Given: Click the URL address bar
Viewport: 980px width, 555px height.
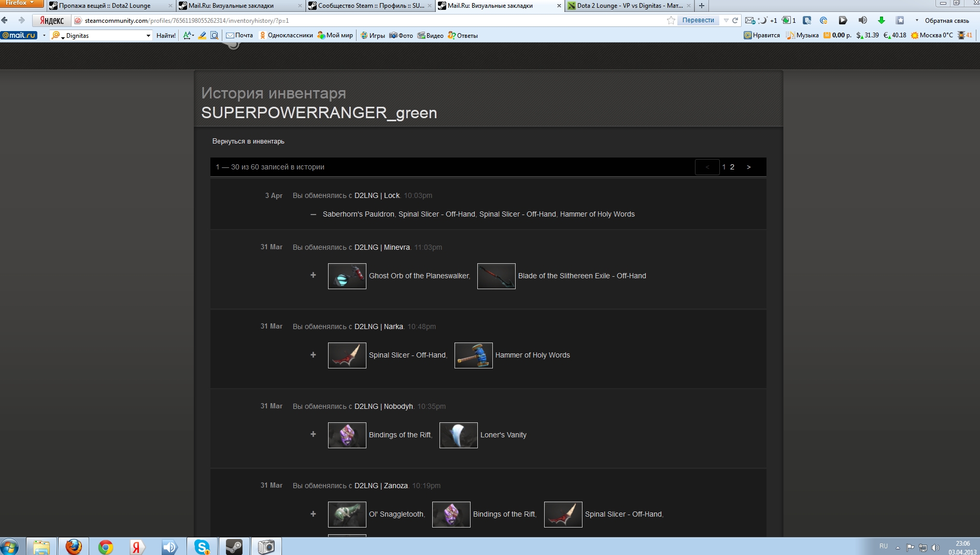Looking at the screenshot, I should pyautogui.click(x=368, y=20).
